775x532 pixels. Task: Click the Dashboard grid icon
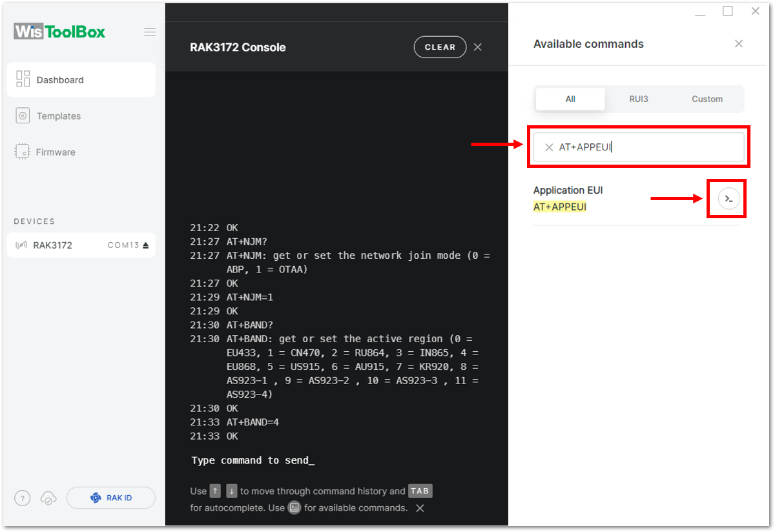[23, 79]
